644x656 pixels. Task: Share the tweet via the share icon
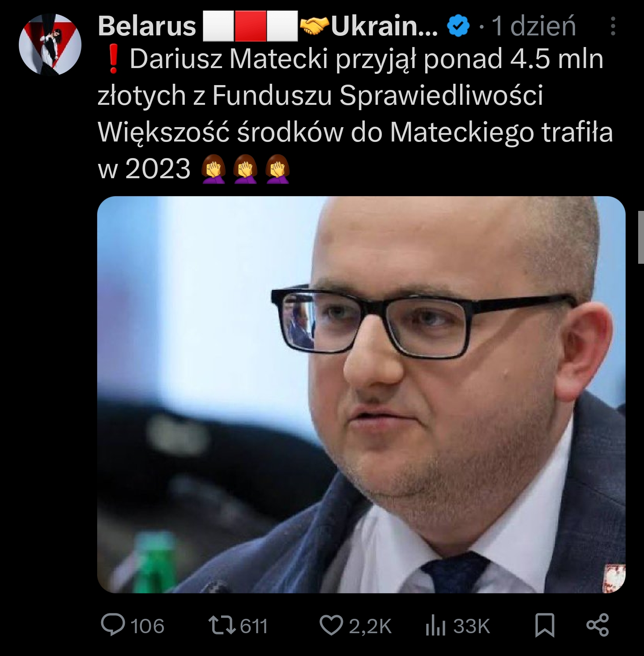coord(598,625)
